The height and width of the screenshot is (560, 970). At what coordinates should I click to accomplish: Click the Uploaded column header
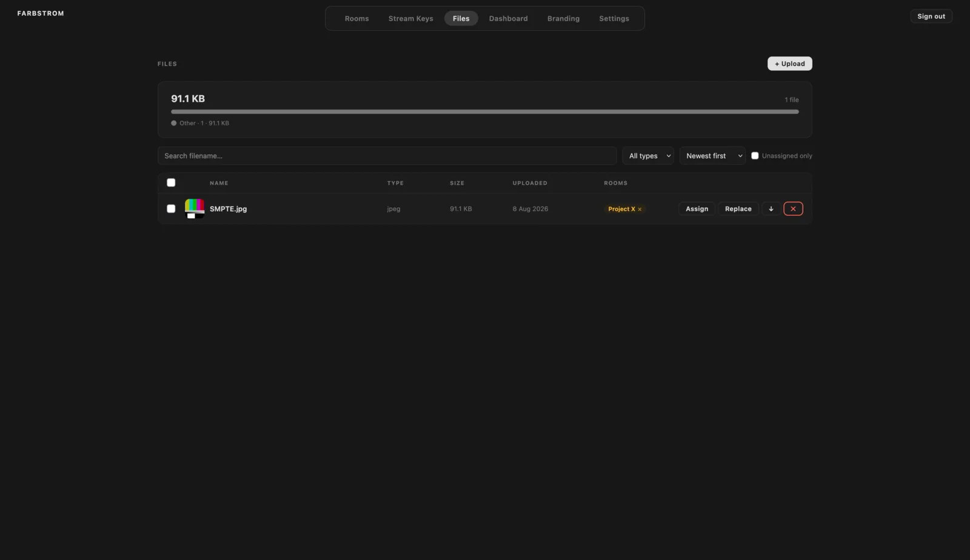point(530,183)
